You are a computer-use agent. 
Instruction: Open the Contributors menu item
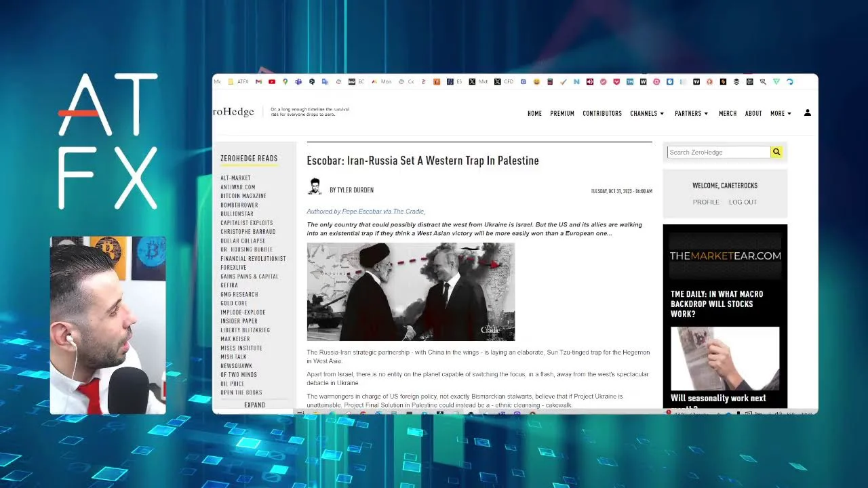coord(602,114)
